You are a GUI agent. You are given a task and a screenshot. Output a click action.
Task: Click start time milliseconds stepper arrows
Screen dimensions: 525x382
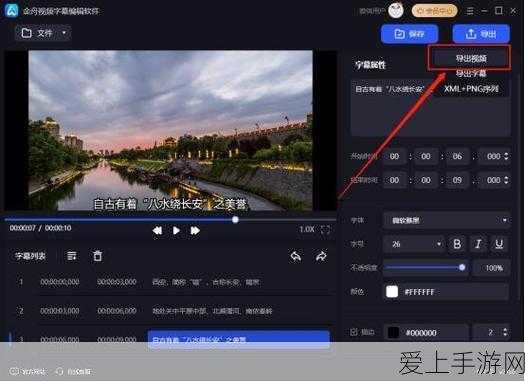506,156
